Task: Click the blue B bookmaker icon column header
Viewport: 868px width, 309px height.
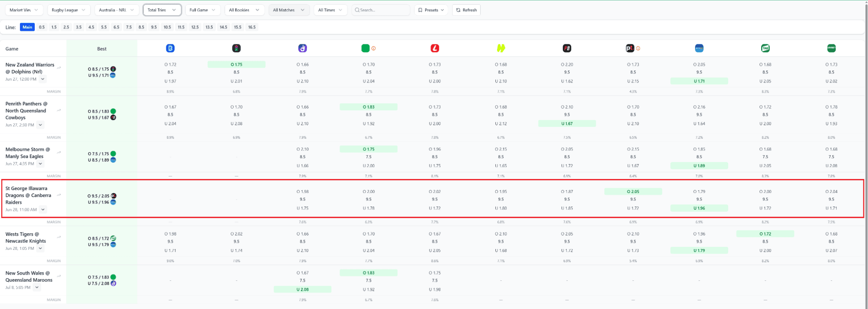Action: [170, 48]
